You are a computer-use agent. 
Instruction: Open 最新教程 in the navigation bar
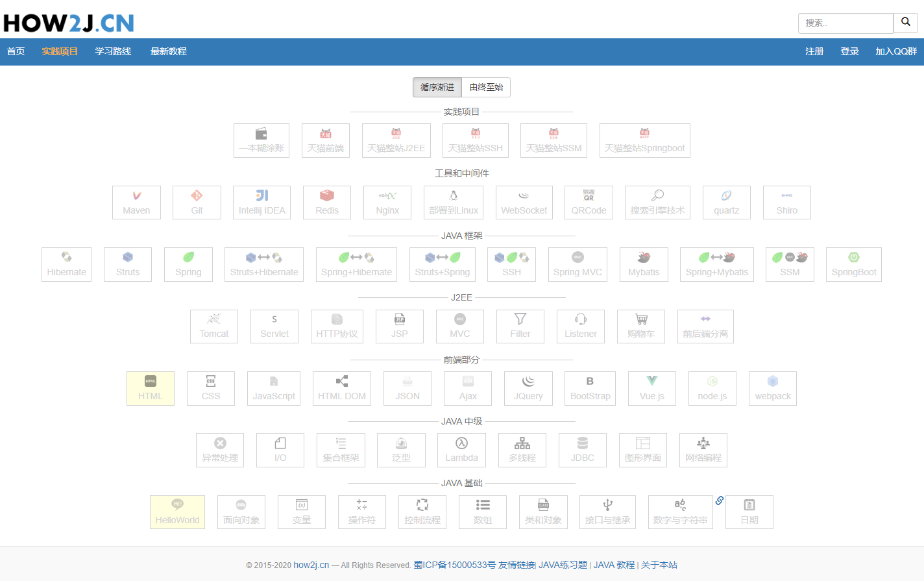coord(169,51)
